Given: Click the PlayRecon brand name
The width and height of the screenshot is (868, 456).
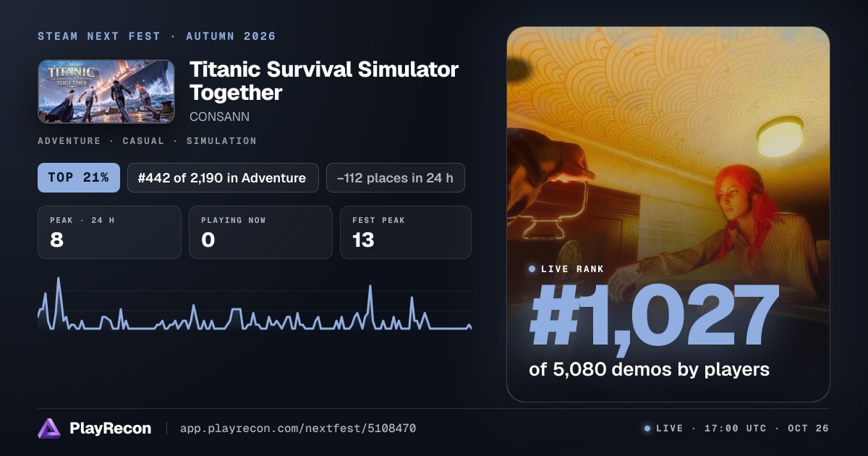Looking at the screenshot, I should [110, 428].
